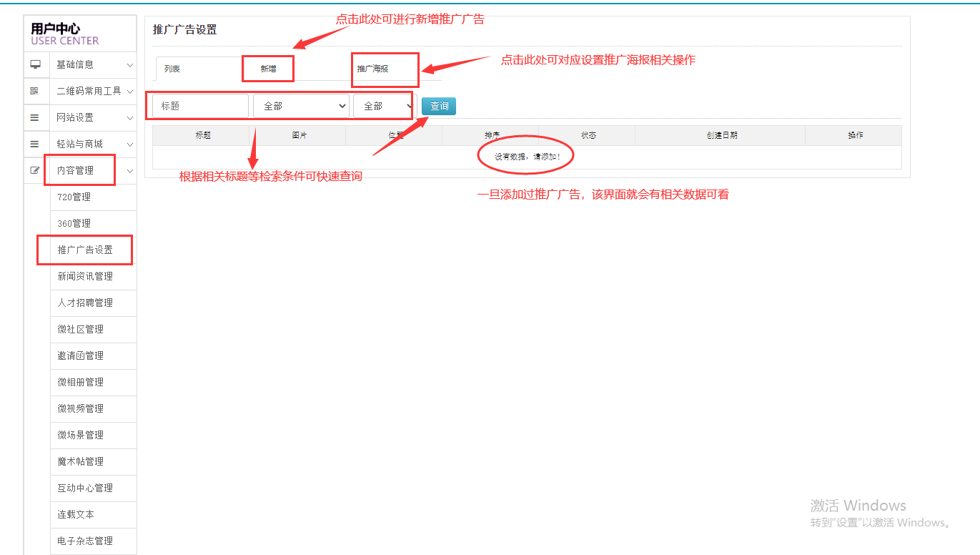
Task: Open the second 全部 dropdown beside 查询 button
Action: 384,106
